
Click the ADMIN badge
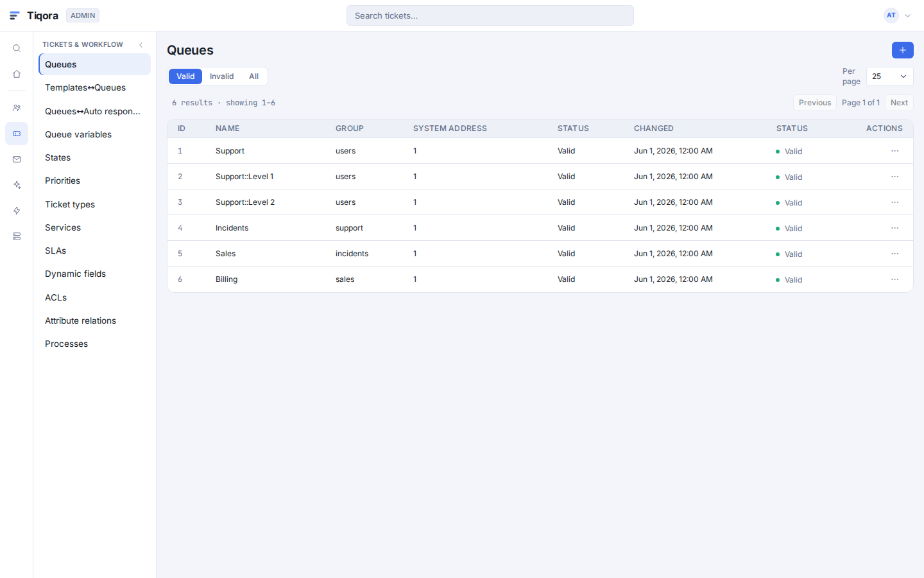tap(83, 15)
